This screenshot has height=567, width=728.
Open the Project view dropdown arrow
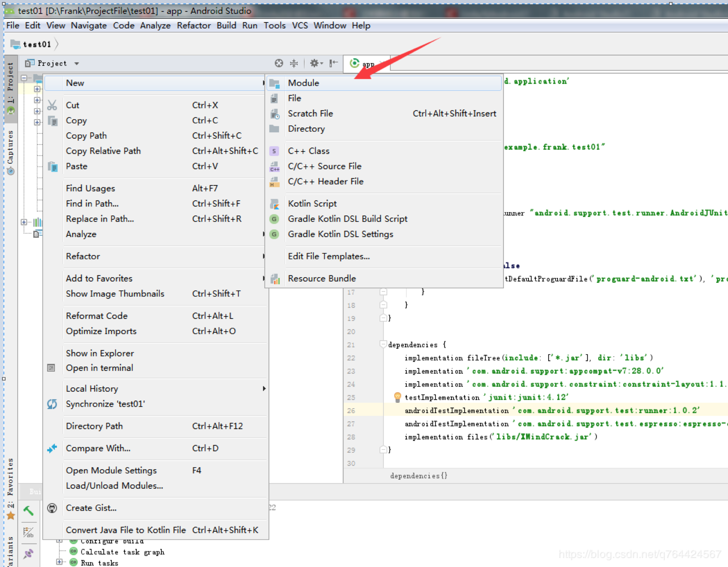76,64
